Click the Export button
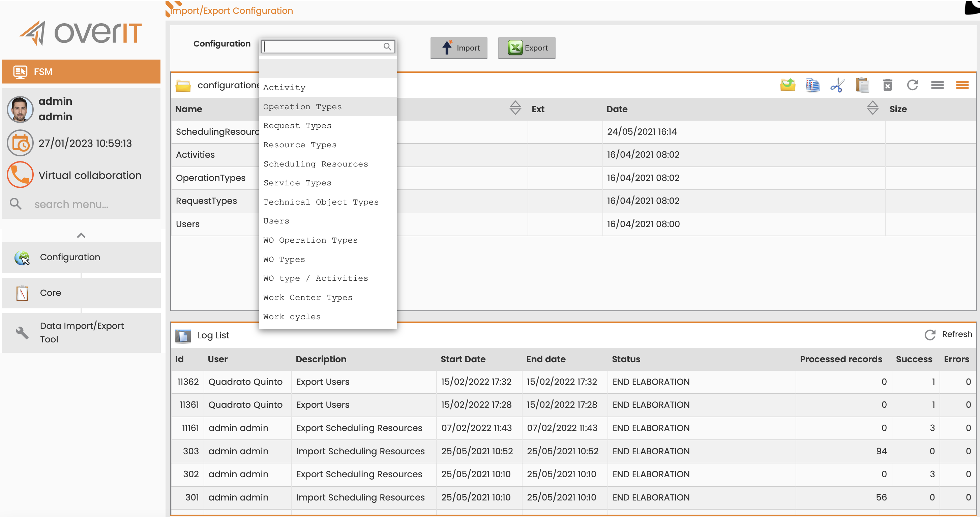The height and width of the screenshot is (517, 980). click(x=527, y=48)
